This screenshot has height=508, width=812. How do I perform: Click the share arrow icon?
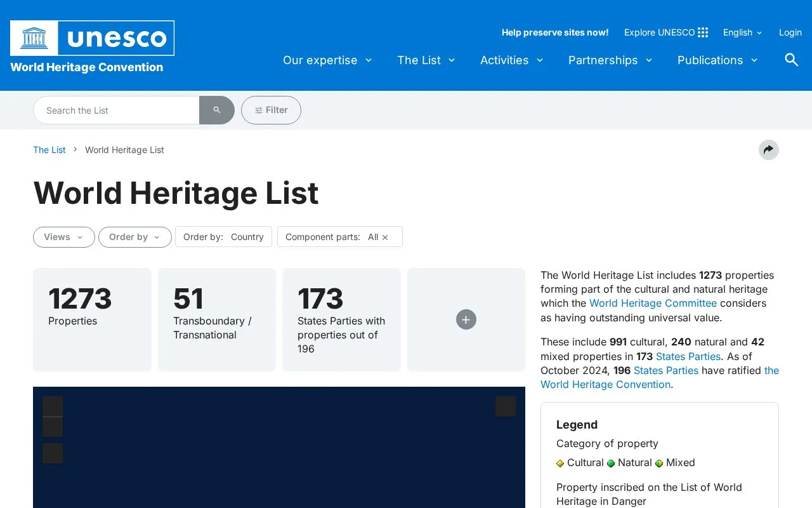[x=768, y=150]
